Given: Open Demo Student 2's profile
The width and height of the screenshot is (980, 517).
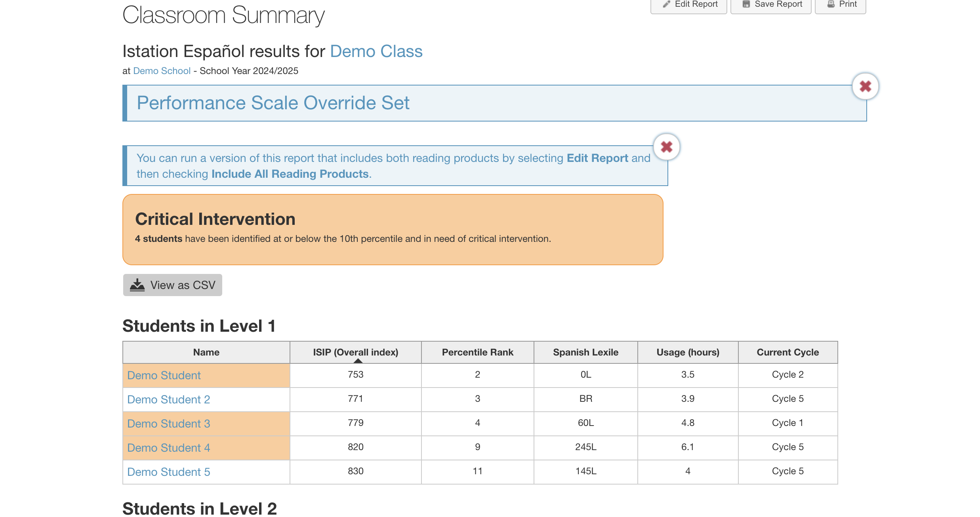Looking at the screenshot, I should pos(168,399).
